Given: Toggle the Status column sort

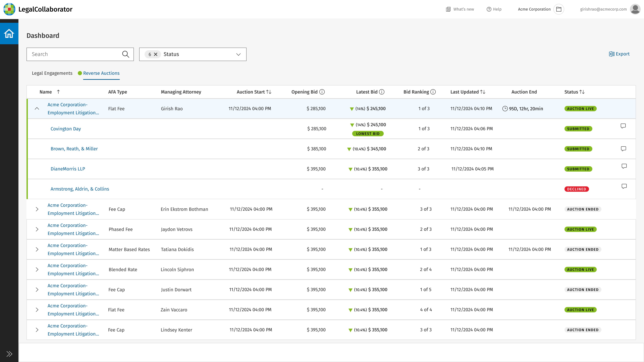Looking at the screenshot, I should click(x=582, y=92).
